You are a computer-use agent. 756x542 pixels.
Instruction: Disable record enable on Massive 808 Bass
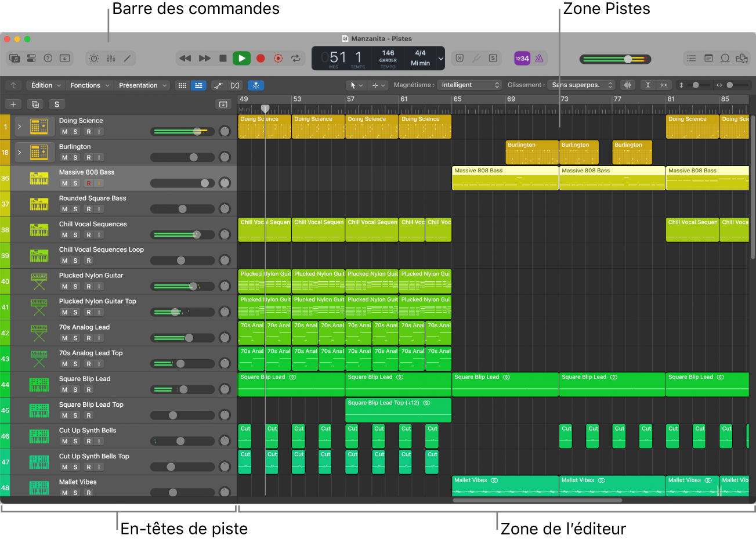pos(89,183)
